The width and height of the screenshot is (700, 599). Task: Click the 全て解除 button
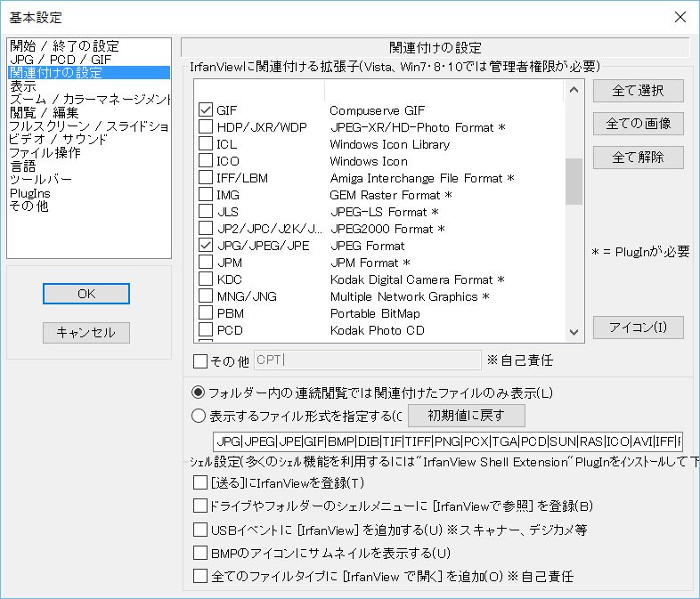tap(638, 157)
